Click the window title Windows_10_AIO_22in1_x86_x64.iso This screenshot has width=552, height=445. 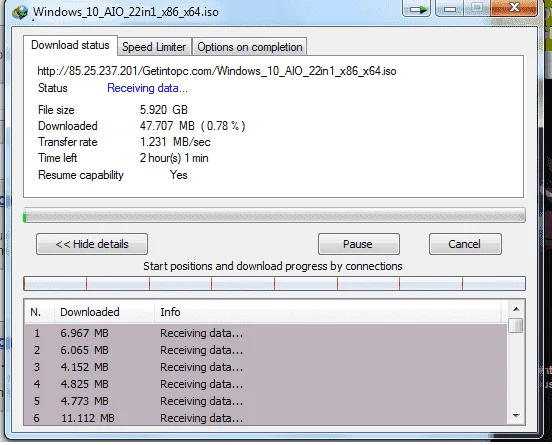(x=126, y=12)
